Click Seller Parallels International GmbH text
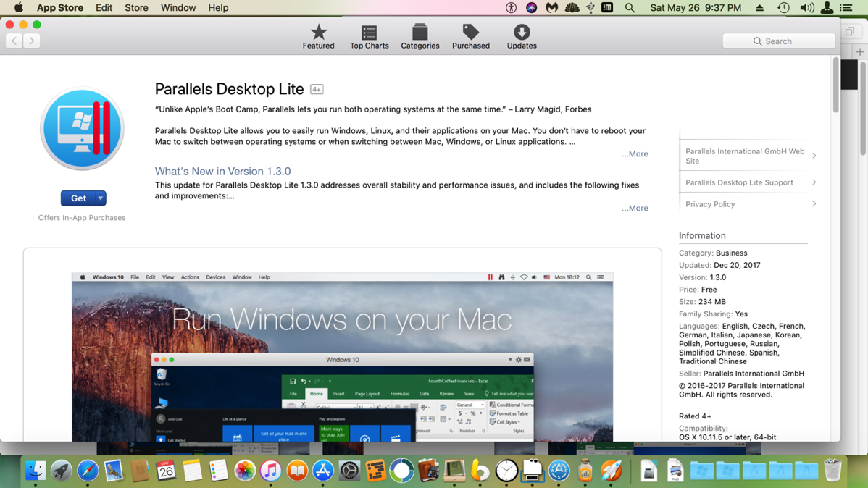 coord(741,374)
